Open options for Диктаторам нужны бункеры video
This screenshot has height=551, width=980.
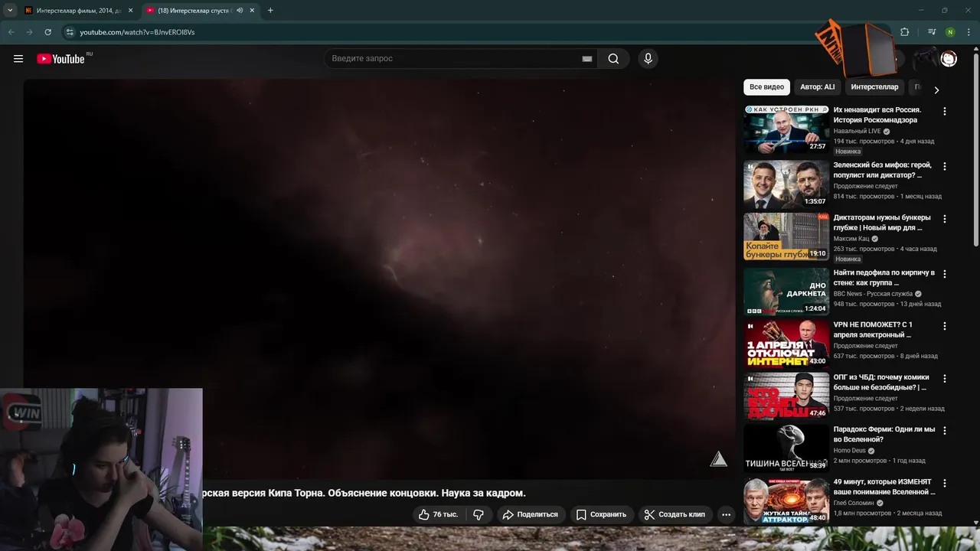[944, 219]
